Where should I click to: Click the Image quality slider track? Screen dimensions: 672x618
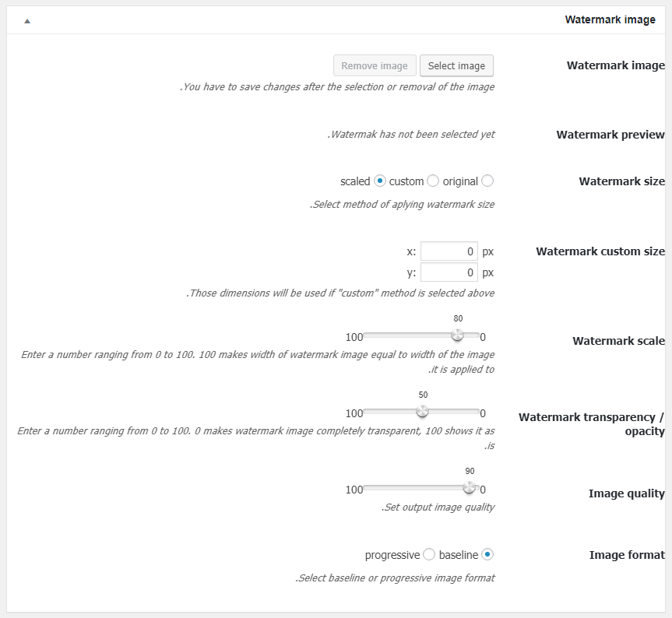click(x=421, y=487)
